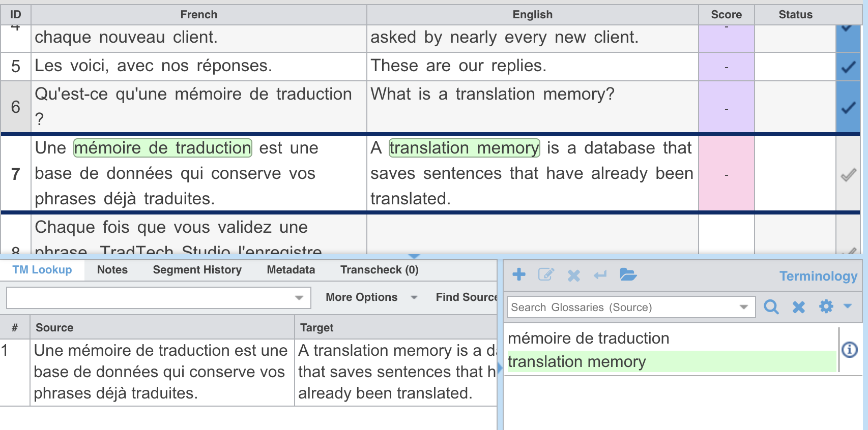Viewport: 868px width, 430px height.
Task: Select English cell 'These are our replies.'
Action: click(532, 67)
